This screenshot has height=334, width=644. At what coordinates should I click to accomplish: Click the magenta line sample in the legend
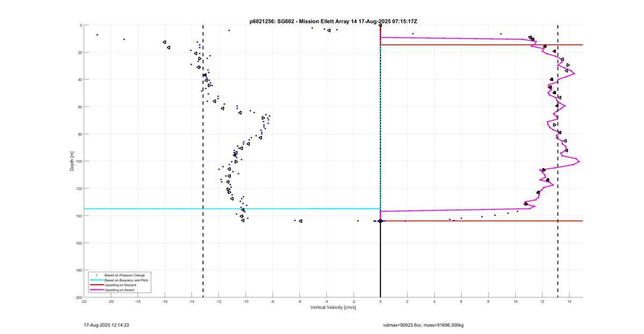tap(96, 290)
